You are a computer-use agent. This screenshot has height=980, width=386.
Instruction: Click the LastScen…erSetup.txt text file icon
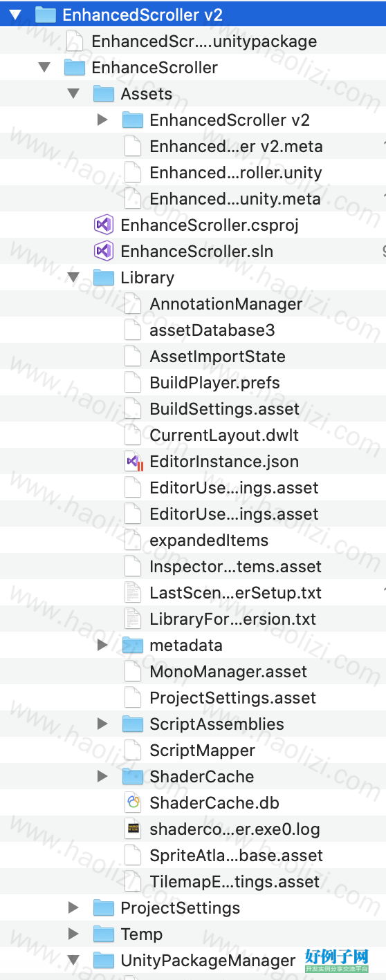coord(133,592)
